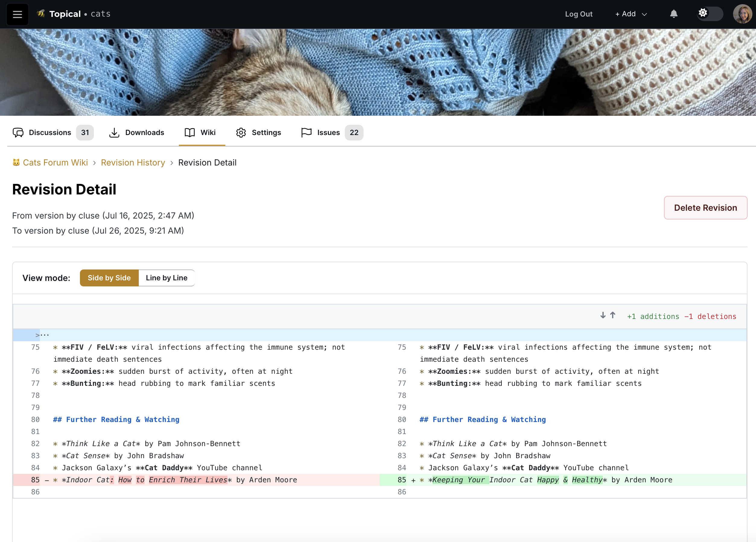Screen dimensions: 756x542
Task: Go to Cats Forum Wiki breadcrumb
Action: [55, 162]
